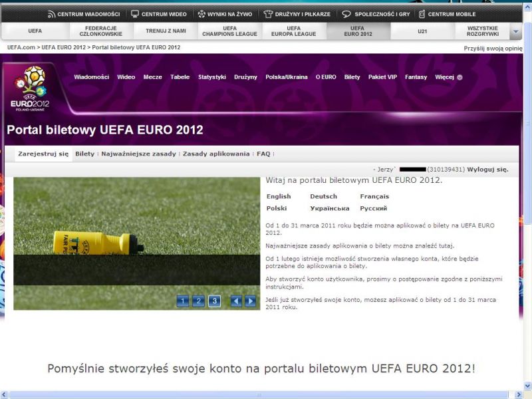The width and height of the screenshot is (532, 399).
Task: Click the phone icon beside Centrum Mobile
Action: click(422, 14)
